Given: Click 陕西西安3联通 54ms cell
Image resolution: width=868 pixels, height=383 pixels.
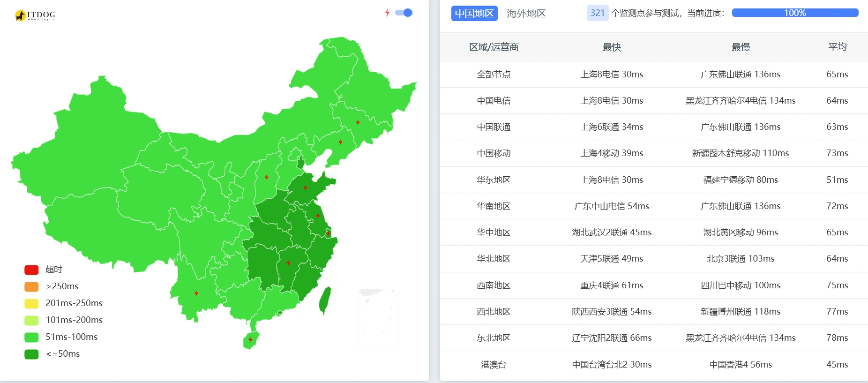Looking at the screenshot, I should (x=612, y=312).
